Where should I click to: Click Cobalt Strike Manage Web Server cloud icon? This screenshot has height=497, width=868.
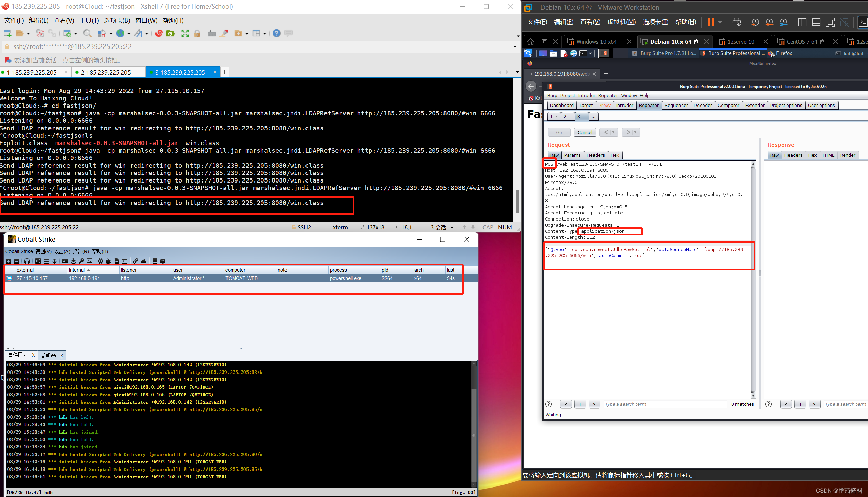(144, 261)
